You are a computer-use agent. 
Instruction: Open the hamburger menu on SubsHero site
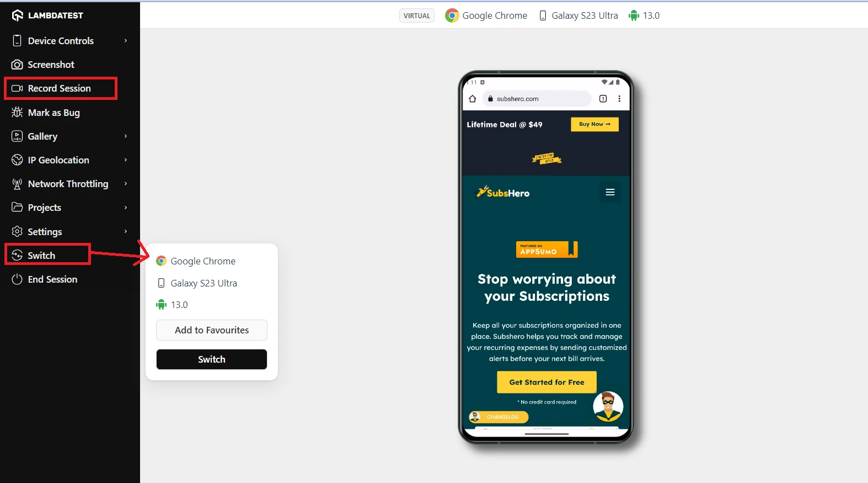point(610,192)
